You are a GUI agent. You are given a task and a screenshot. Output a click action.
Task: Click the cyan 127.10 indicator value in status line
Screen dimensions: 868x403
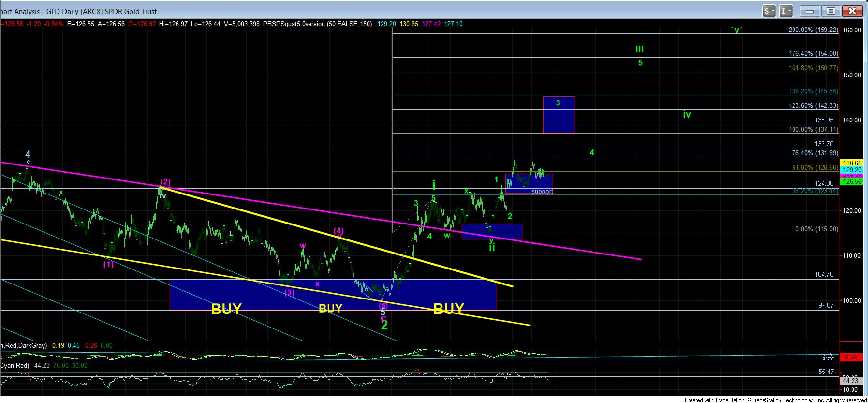(454, 24)
